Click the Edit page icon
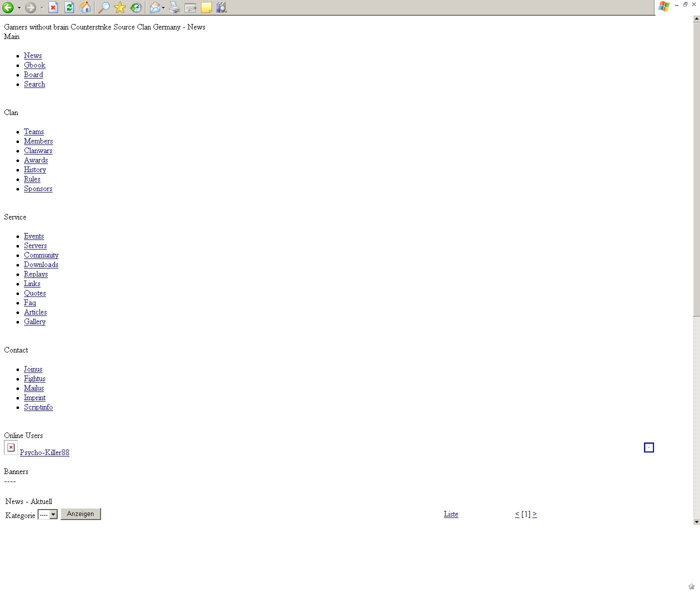Image resolution: width=700 pixels, height=595 pixels. [190, 7]
